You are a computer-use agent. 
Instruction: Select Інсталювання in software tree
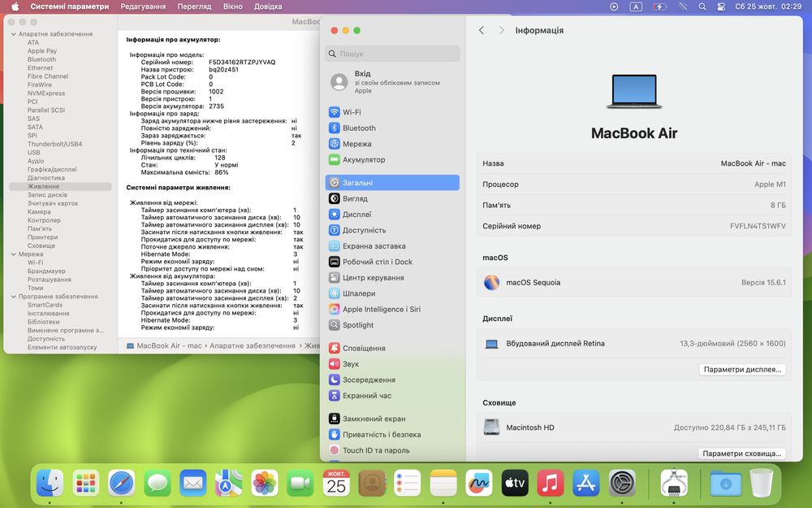48,313
